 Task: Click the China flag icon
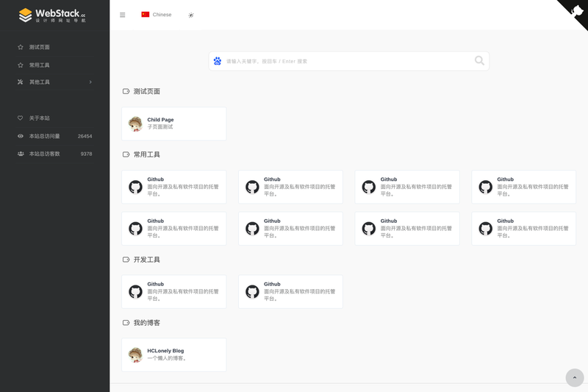145,15
